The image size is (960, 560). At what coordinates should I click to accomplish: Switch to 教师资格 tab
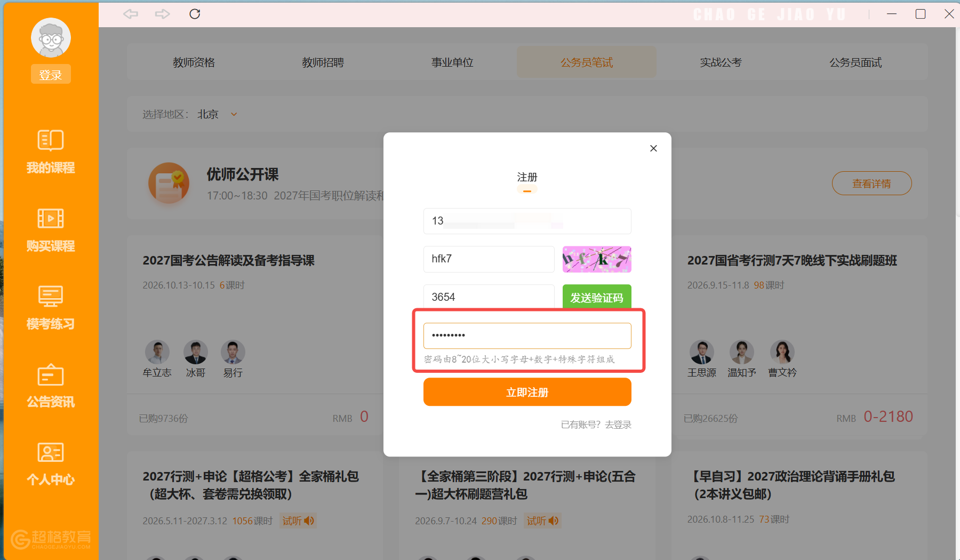194,62
